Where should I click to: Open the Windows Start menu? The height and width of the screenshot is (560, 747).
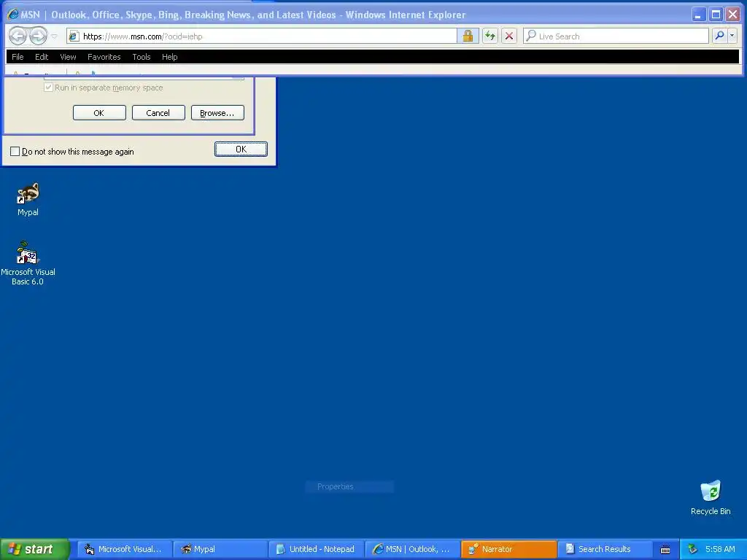coord(35,549)
